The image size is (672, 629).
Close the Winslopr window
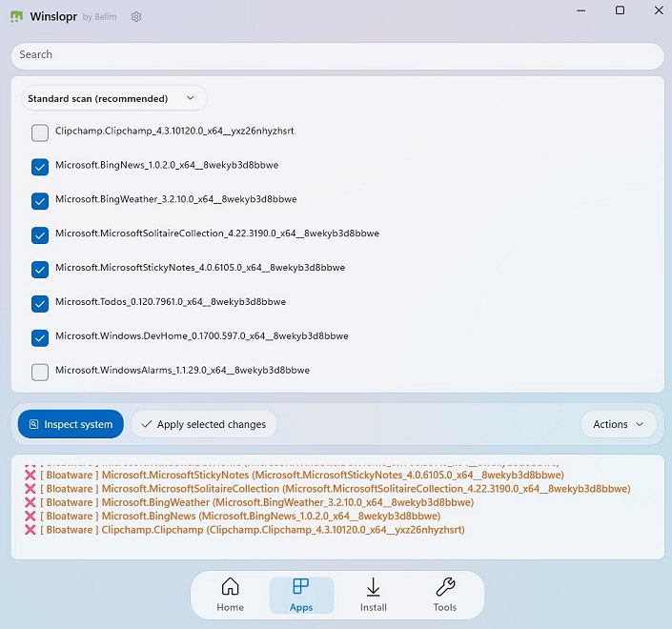click(x=659, y=10)
